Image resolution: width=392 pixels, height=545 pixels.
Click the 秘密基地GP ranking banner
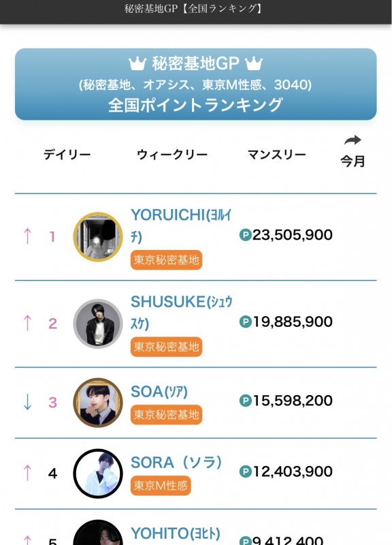click(196, 84)
